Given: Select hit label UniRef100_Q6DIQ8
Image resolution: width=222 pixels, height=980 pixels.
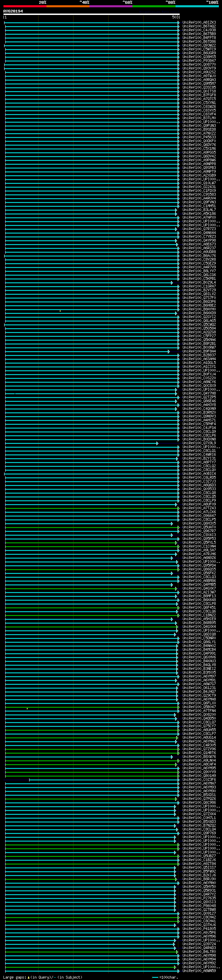Looking at the screenshot, I should [199, 634].
